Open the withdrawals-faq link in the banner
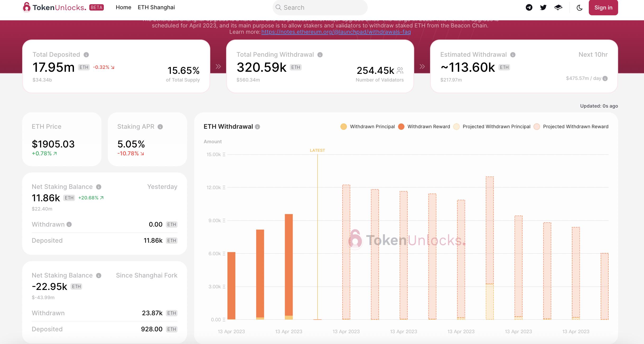Screen dimensions: 644x344 pyautogui.click(x=336, y=32)
